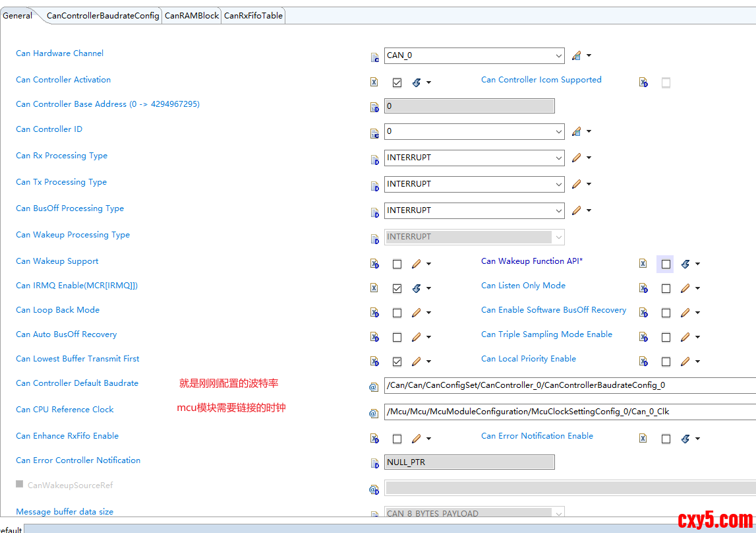
Task: Click into the Can CPU Reference Clock path field
Action: click(x=567, y=412)
